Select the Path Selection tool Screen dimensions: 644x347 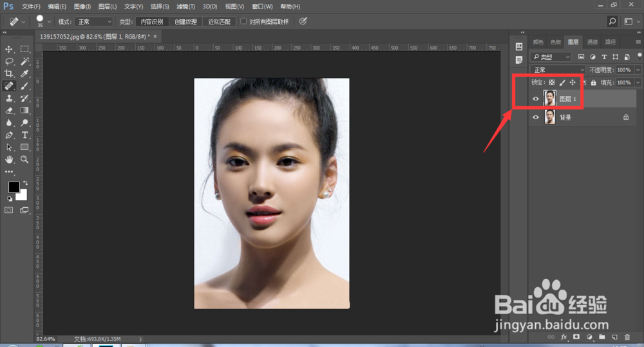[8, 147]
